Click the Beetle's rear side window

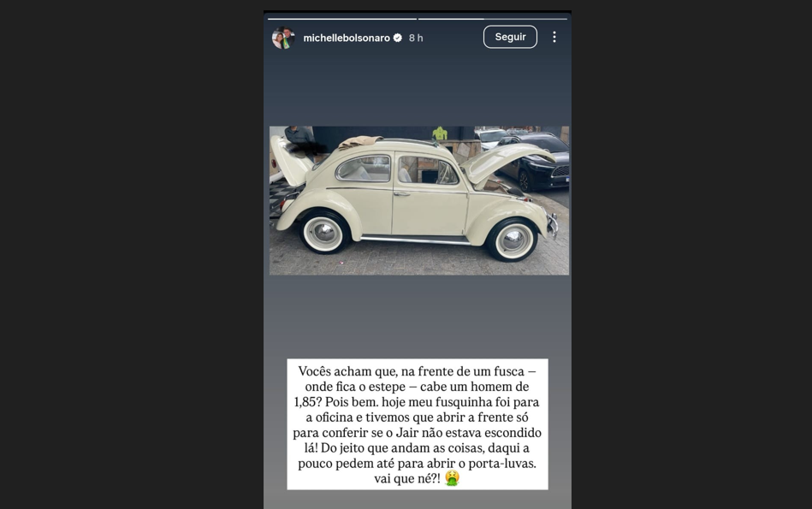coord(363,169)
